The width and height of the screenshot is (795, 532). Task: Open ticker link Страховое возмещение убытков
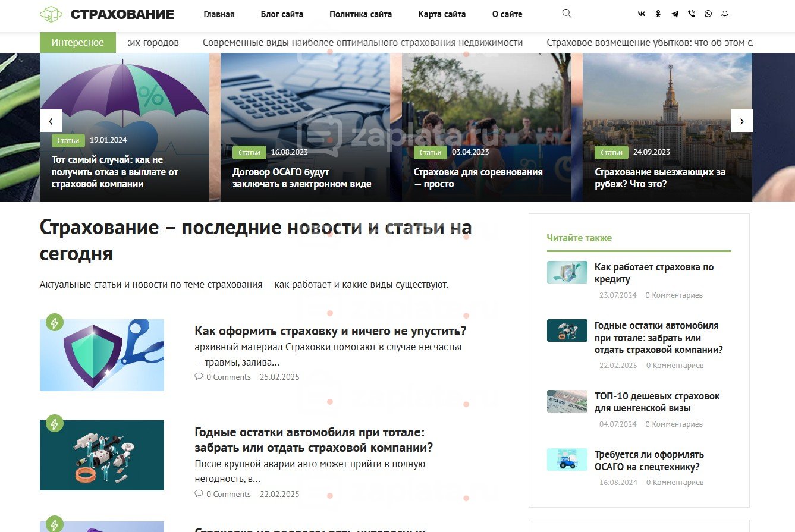point(650,42)
